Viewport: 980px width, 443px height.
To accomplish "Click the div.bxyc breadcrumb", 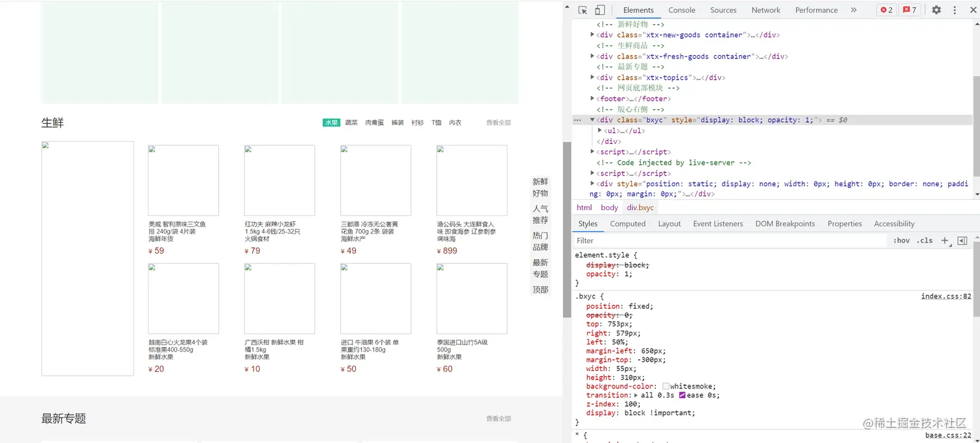I will (x=640, y=208).
